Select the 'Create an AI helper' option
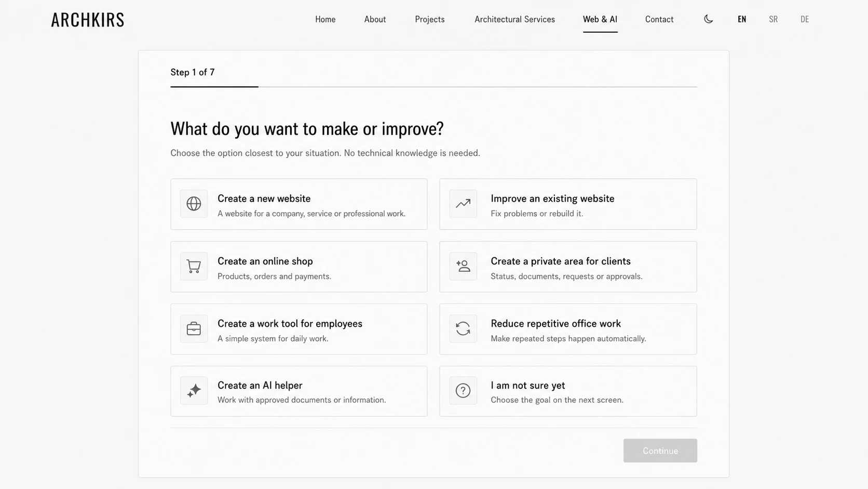 pos(299,391)
